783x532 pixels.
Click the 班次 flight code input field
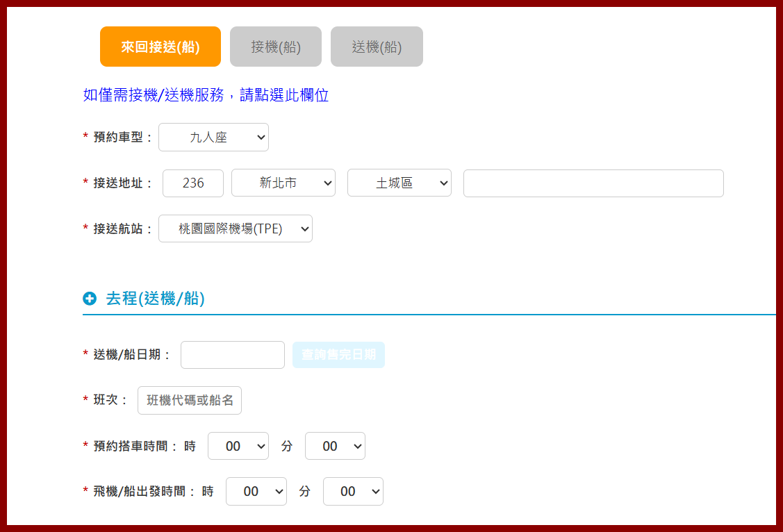click(x=190, y=401)
